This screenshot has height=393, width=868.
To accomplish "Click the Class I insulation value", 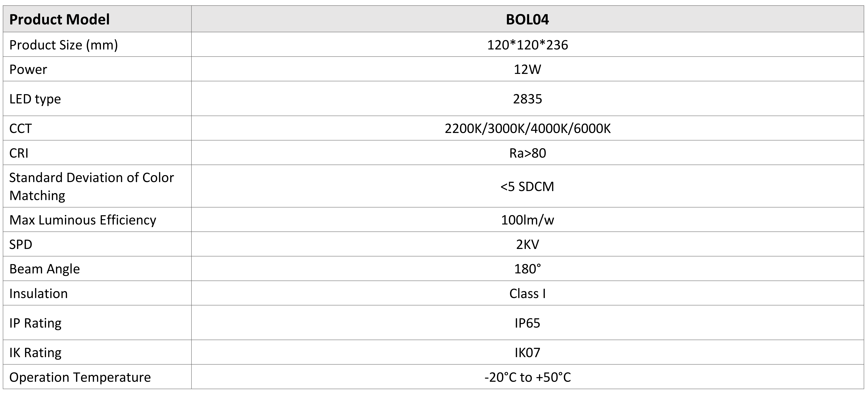I will coord(527,294).
